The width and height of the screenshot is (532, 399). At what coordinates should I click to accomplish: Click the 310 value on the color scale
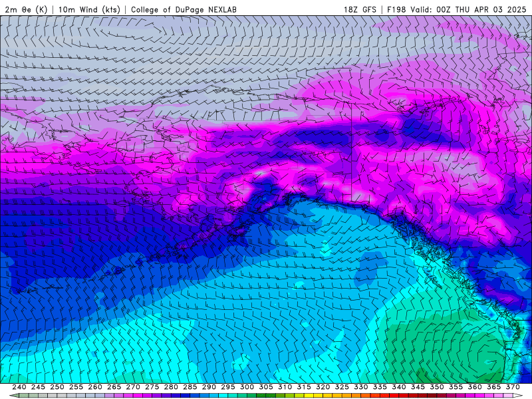285,387
